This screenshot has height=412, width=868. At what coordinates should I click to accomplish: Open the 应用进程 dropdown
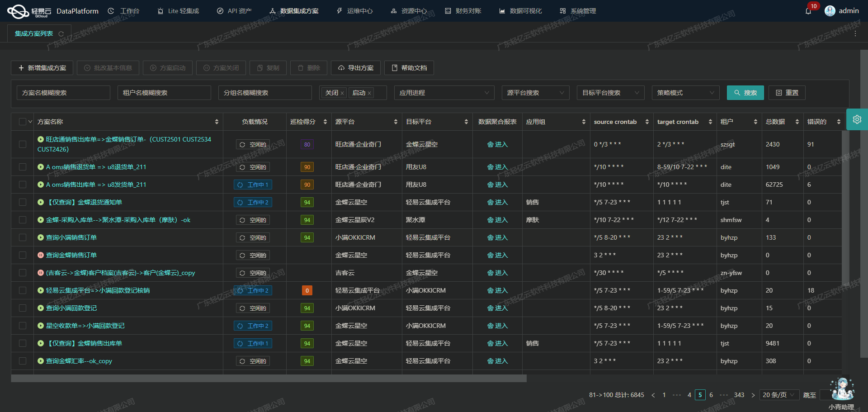[444, 93]
